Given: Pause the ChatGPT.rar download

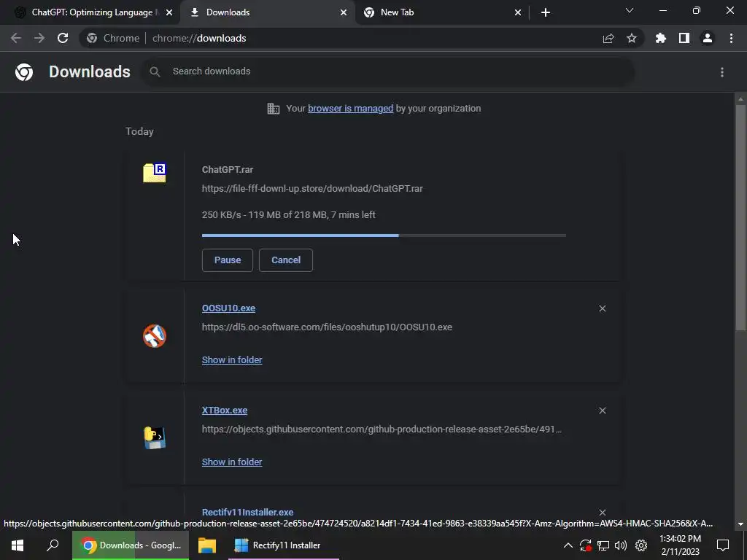Looking at the screenshot, I should pyautogui.click(x=228, y=260).
